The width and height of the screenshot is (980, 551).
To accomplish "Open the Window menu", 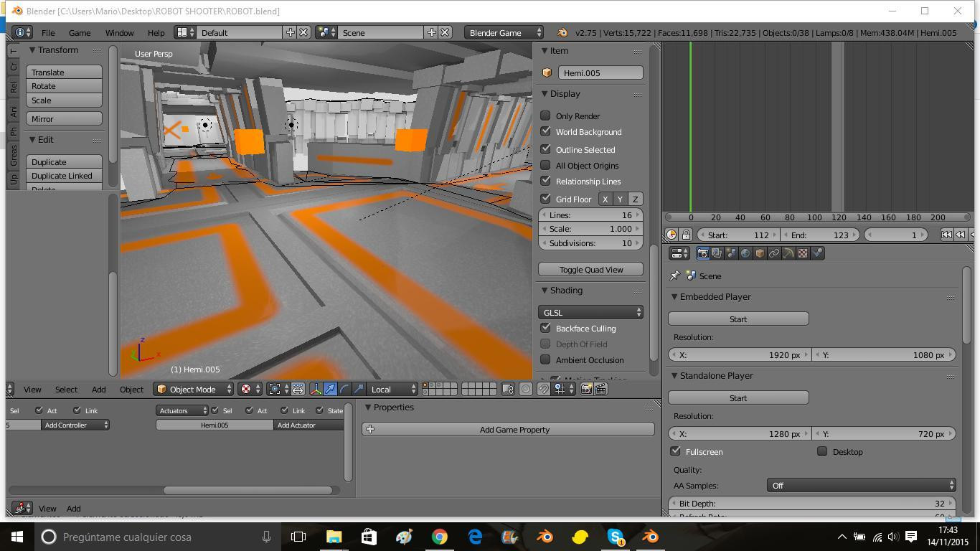I will tap(119, 32).
